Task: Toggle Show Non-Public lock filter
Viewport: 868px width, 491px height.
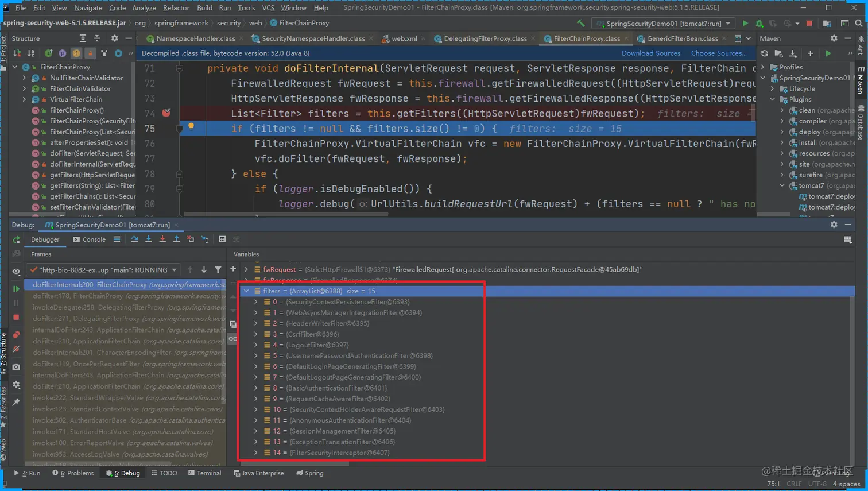Action: [90, 53]
